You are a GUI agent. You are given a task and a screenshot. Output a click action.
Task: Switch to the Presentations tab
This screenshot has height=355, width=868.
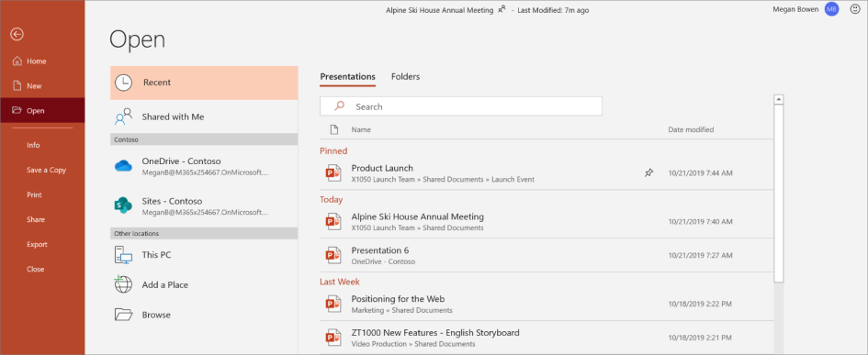point(347,77)
